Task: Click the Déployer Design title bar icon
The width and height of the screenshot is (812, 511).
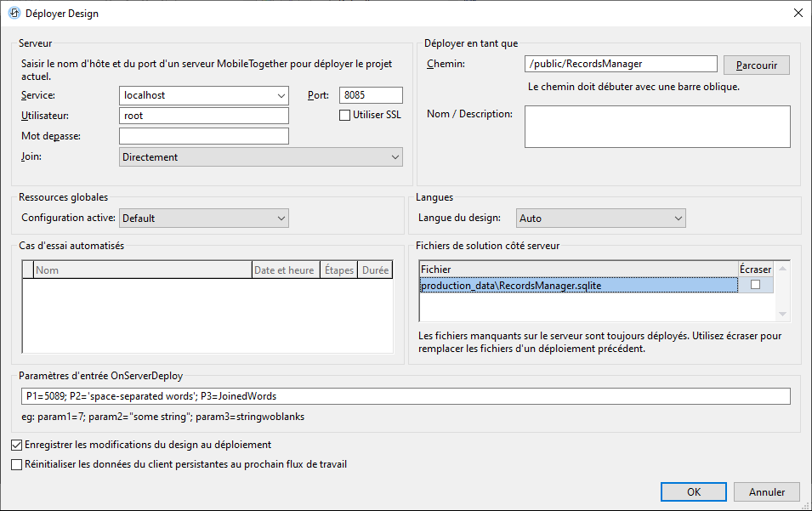Action: (x=14, y=13)
